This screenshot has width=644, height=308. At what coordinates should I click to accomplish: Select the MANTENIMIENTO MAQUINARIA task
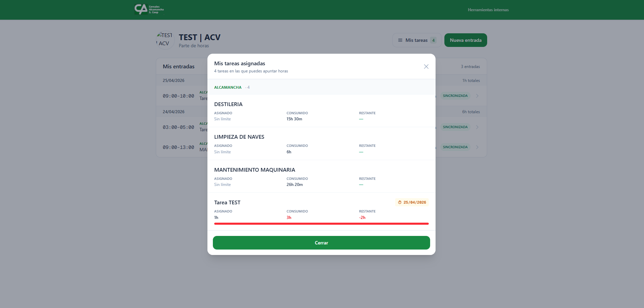(x=255, y=170)
